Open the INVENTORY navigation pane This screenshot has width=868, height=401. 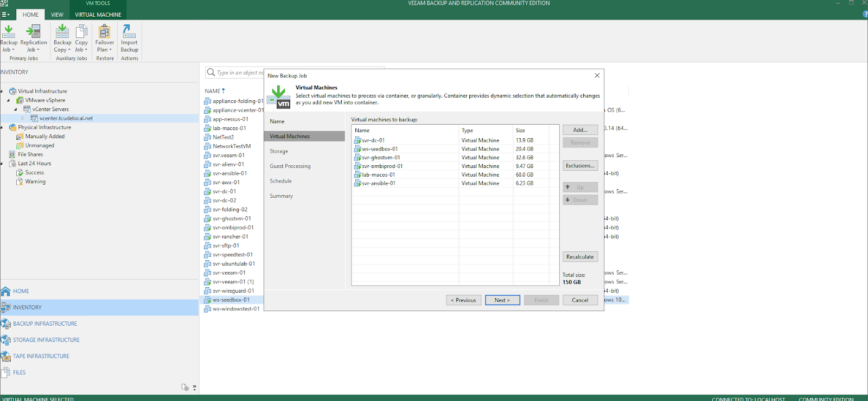[x=99, y=307]
